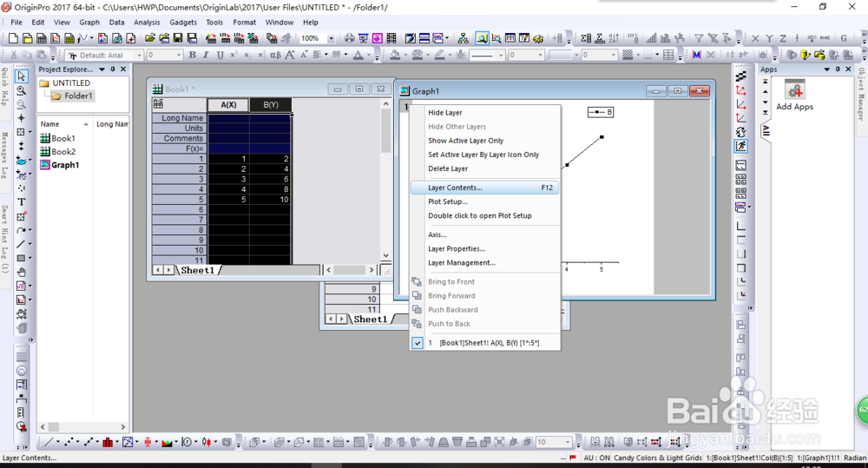Click Candy Colors & Light Grids status text

click(658, 458)
